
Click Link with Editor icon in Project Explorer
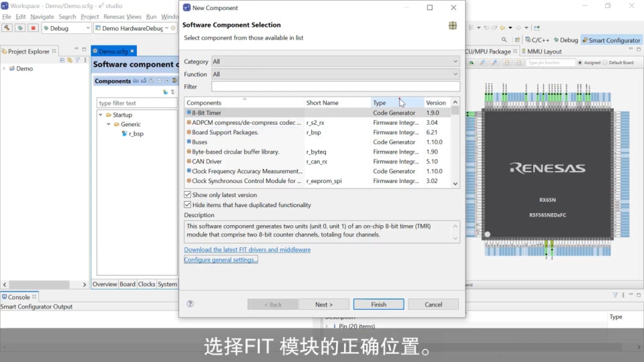click(70, 60)
